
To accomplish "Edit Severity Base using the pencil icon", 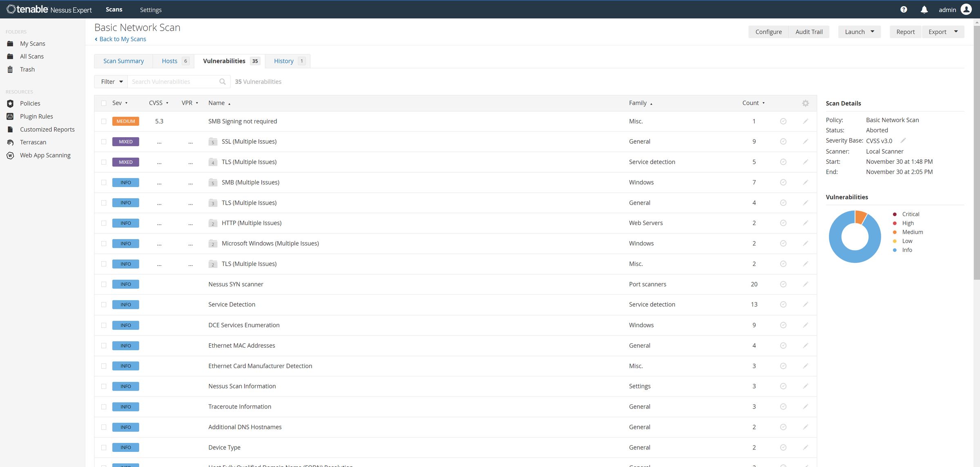I will click(x=903, y=141).
